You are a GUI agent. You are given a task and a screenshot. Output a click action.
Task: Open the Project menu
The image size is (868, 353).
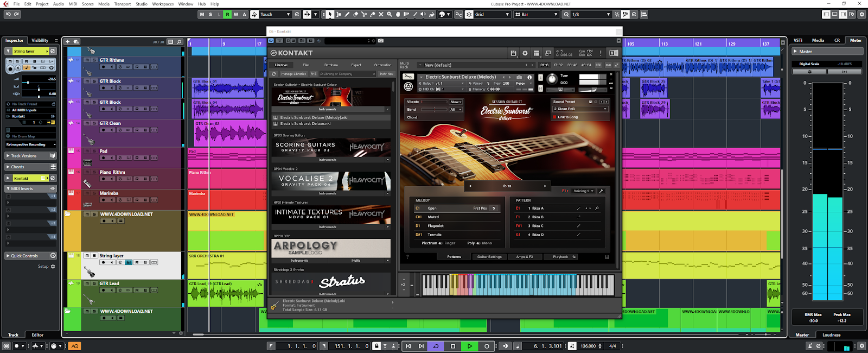(42, 4)
